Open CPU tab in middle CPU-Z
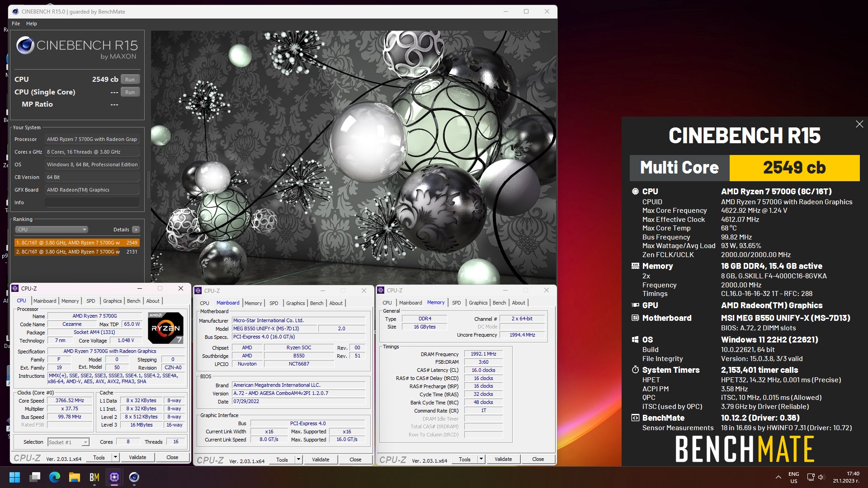 [205, 303]
